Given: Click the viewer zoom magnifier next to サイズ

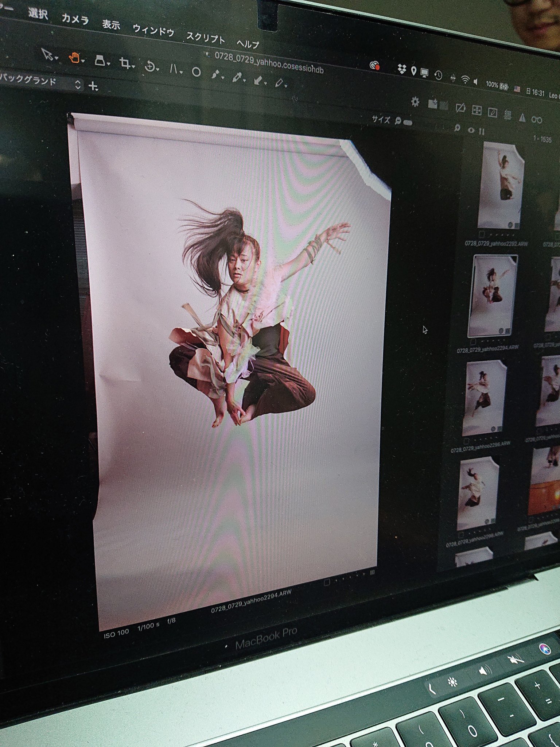Looking at the screenshot, I should 398,121.
